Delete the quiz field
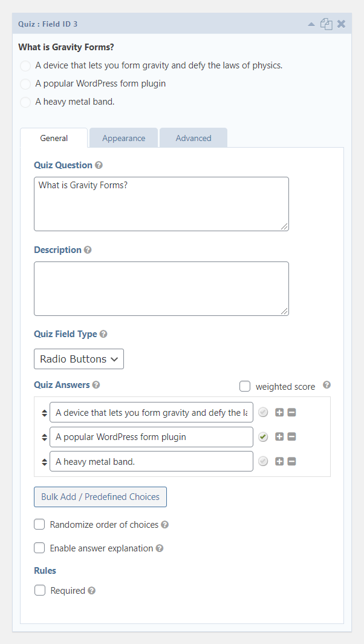 340,24
